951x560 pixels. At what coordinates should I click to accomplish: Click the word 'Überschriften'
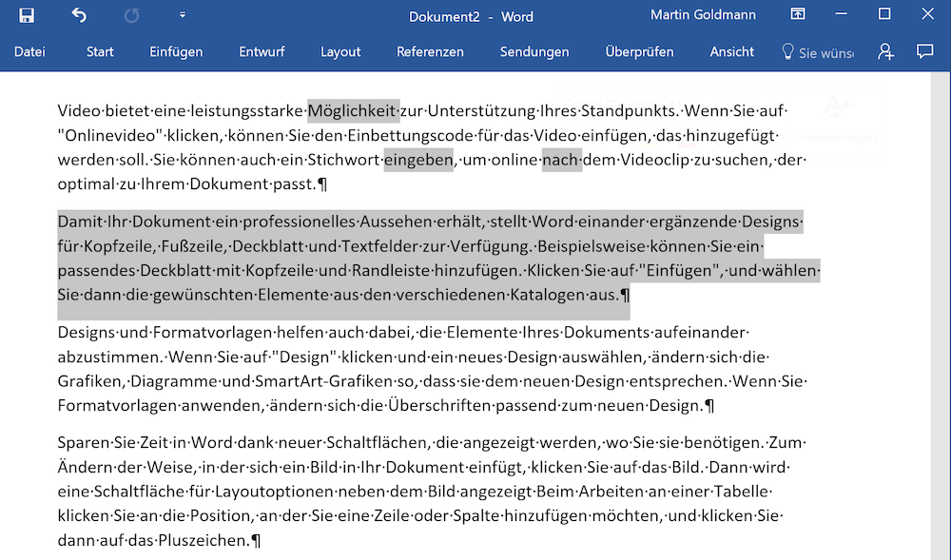tap(439, 405)
